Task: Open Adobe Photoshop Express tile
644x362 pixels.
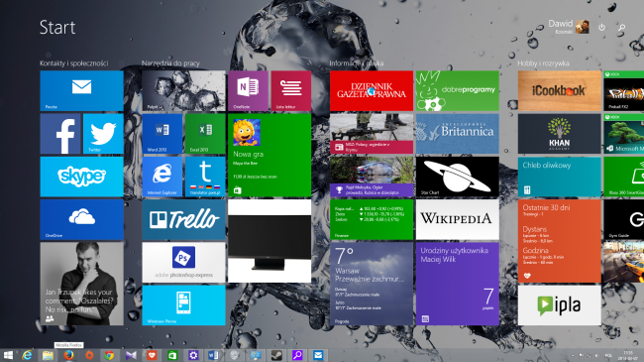Action: pyautogui.click(x=183, y=263)
